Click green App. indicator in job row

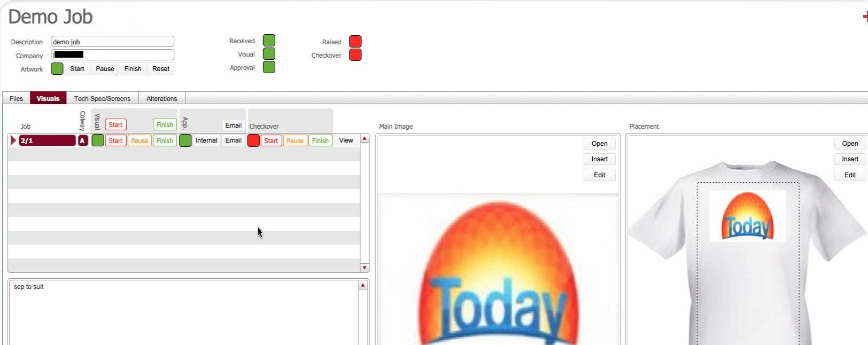185,140
